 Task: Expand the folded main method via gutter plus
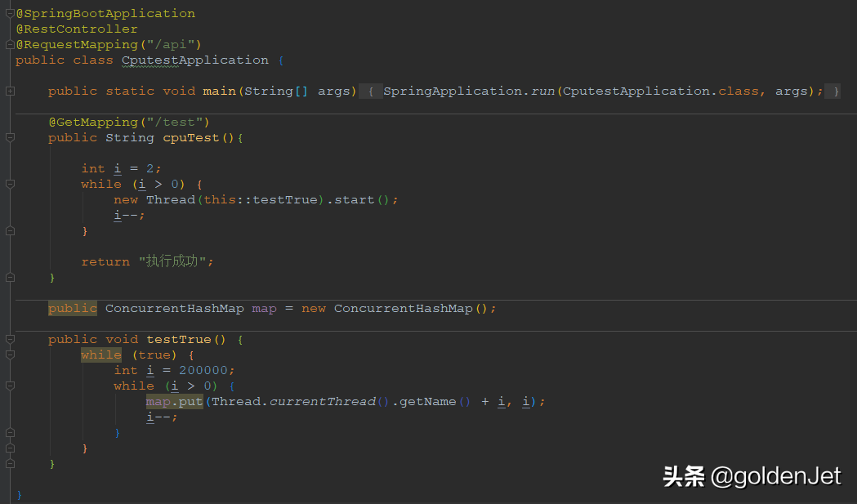point(10,91)
